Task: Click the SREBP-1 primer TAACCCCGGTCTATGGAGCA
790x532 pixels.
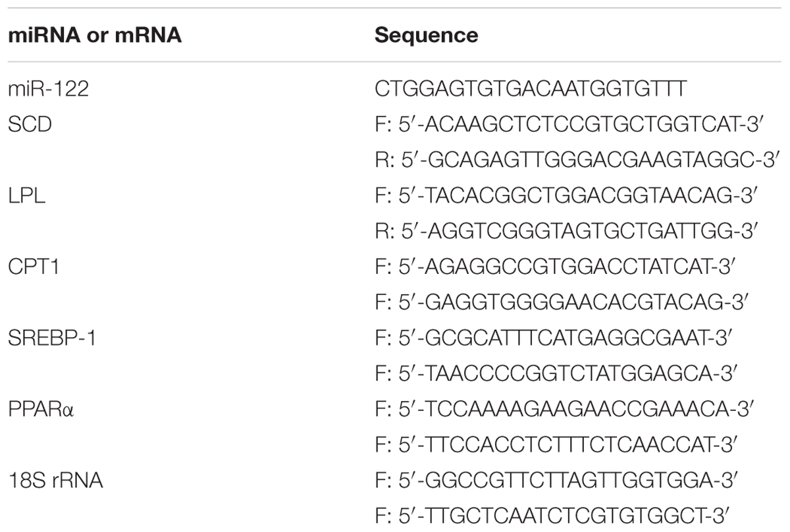Action: [557, 373]
